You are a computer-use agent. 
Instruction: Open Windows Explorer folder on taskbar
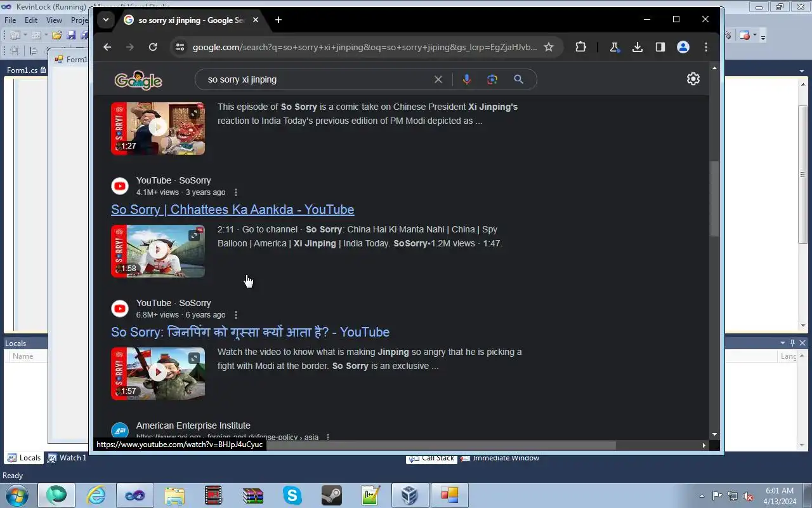tap(174, 495)
